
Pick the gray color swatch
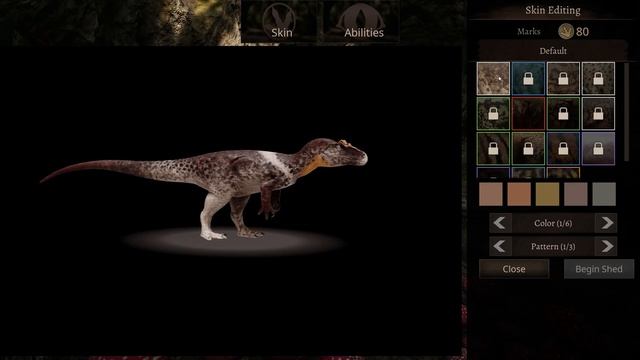(x=604, y=194)
